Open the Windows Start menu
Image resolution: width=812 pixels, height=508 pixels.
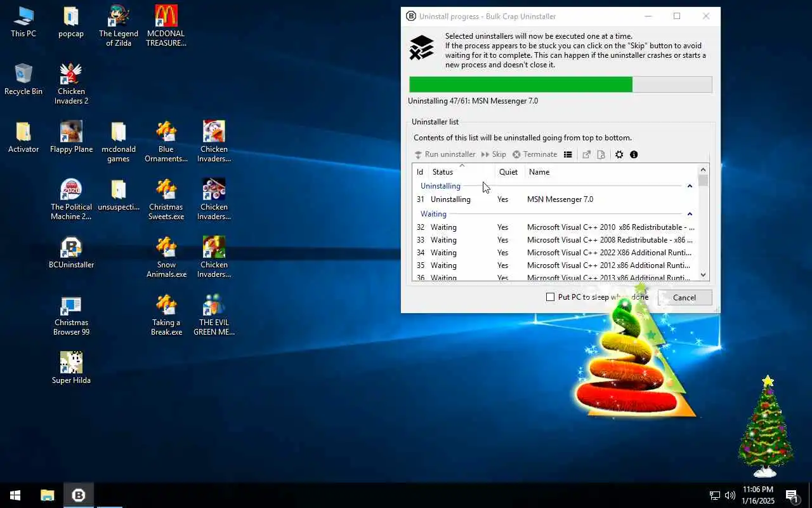[x=15, y=495]
